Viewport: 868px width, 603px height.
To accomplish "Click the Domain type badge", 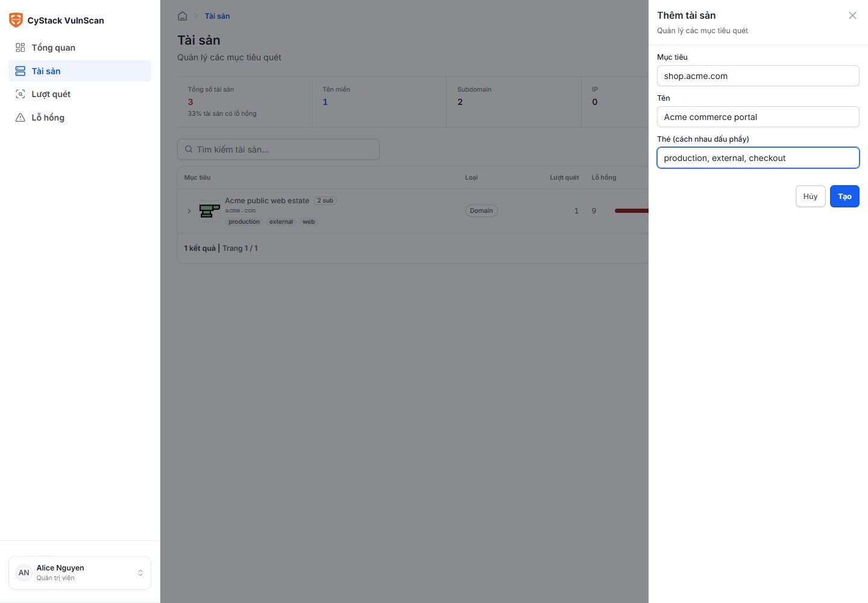I will click(x=481, y=210).
